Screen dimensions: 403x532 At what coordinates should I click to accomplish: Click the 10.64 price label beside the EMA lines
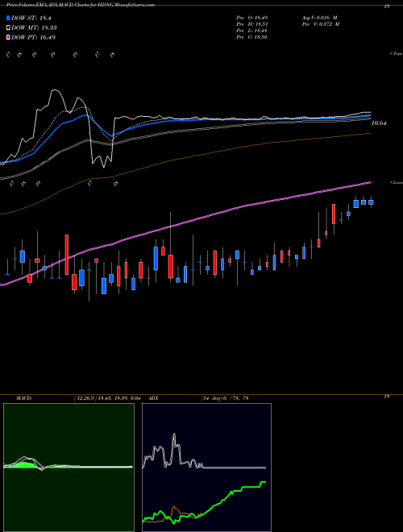tap(379, 123)
